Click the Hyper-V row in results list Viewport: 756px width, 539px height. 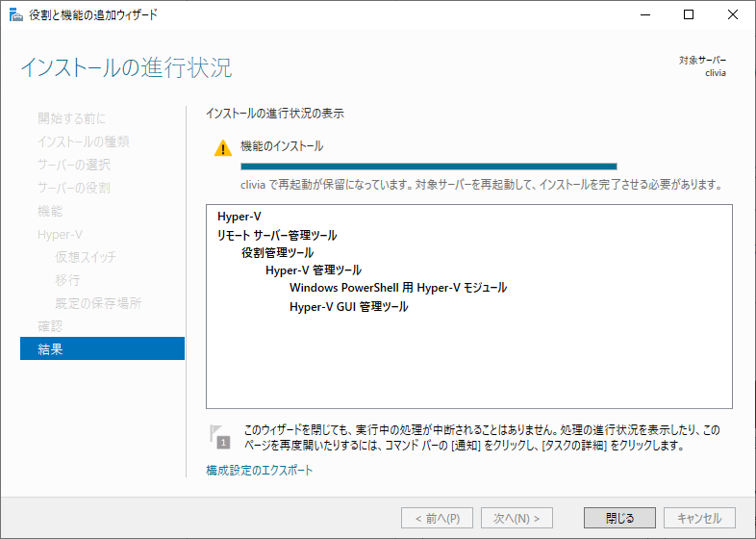point(239,217)
